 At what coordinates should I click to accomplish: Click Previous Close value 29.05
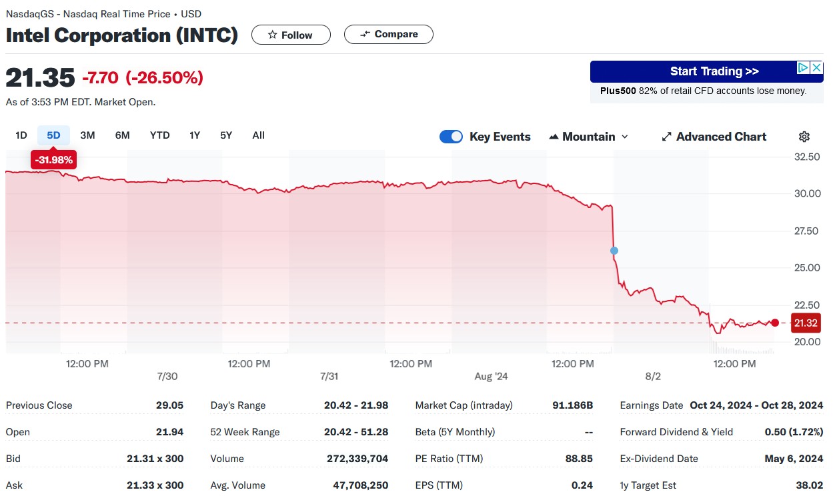tap(169, 405)
